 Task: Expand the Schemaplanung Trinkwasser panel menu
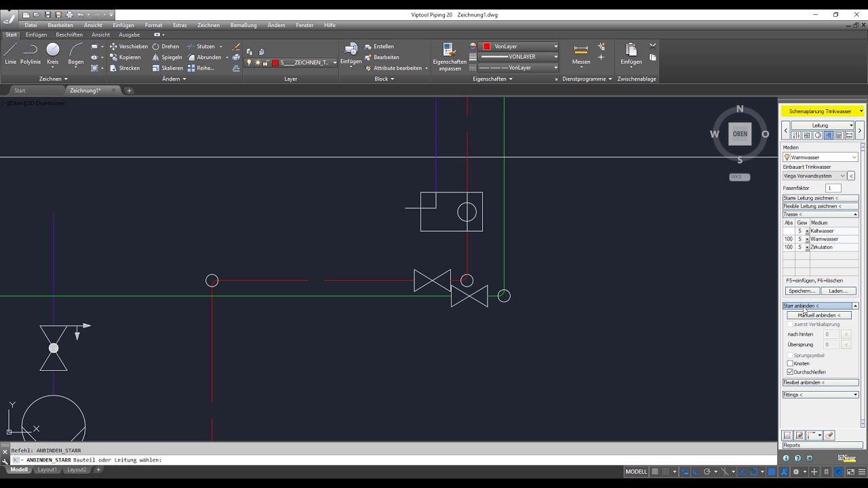861,111
